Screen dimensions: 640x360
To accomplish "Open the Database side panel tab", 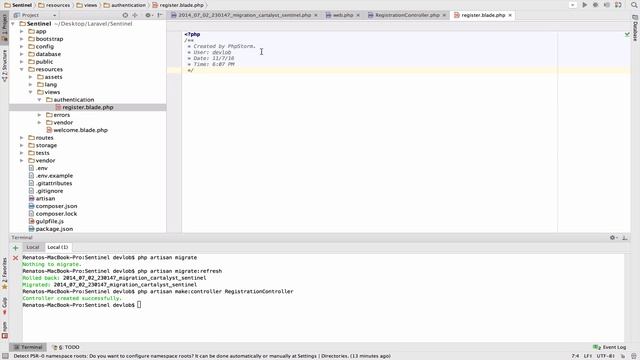I will 635,28.
